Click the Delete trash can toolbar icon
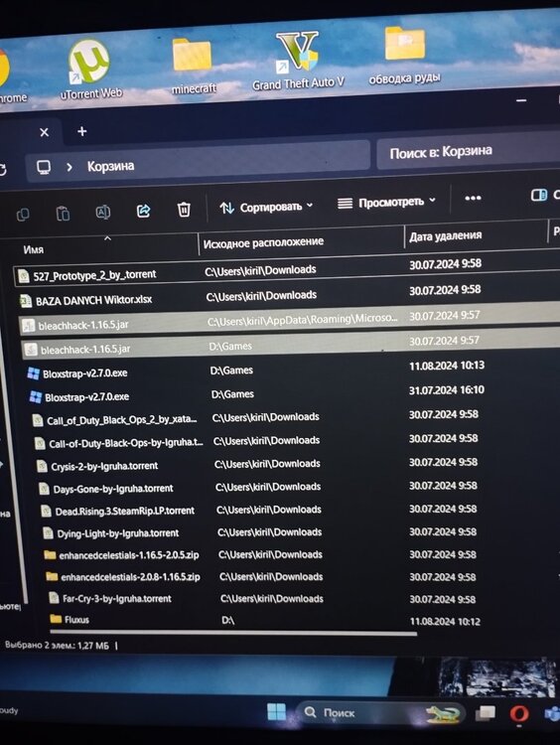The width and height of the screenshot is (560, 745). pos(184,209)
